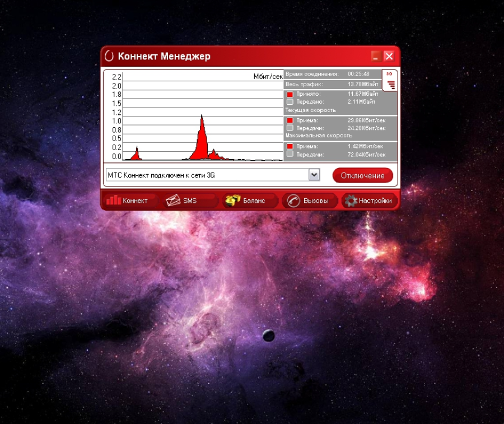504x424 pixels.
Task: Open the 'Коннект' tab
Action: click(130, 201)
